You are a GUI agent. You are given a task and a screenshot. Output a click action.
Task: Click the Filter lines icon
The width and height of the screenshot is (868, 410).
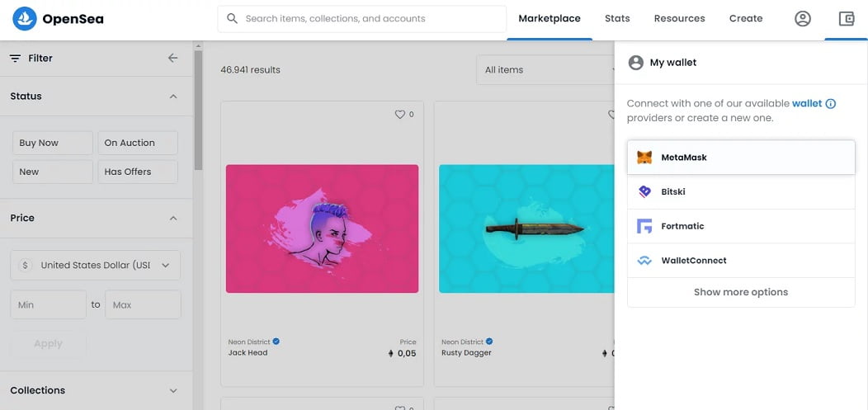point(16,58)
